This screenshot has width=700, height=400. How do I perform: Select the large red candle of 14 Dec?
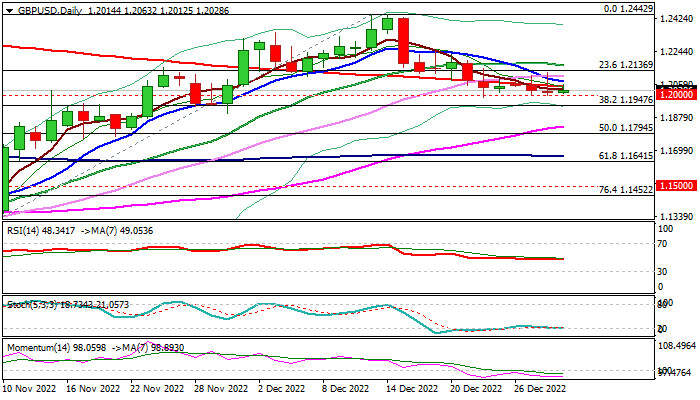[x=404, y=41]
